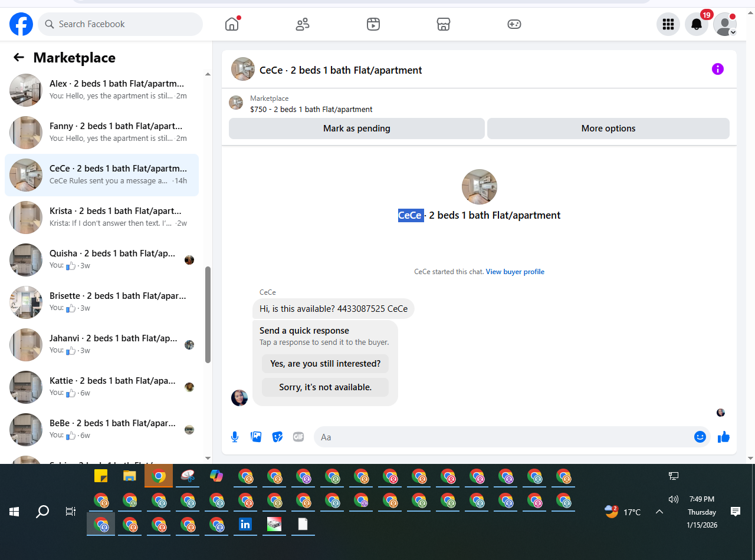Click the Facebook logo icon

21,24
